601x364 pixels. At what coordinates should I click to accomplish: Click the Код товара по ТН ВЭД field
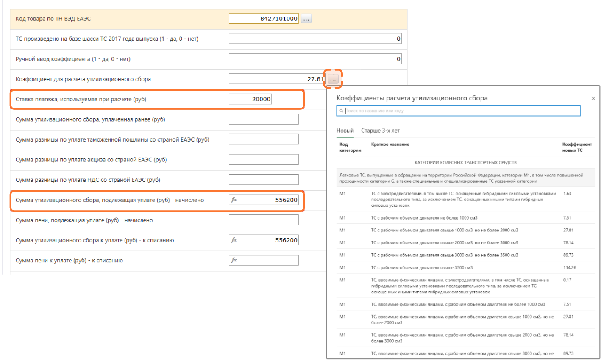[x=264, y=19]
